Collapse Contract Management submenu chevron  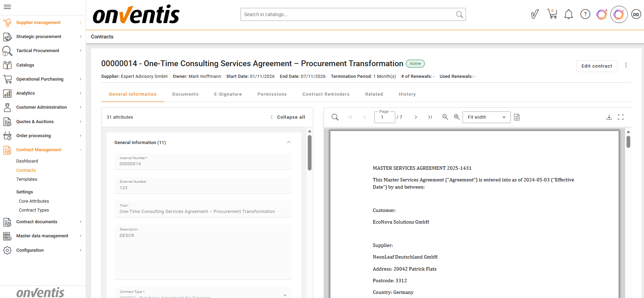click(81, 150)
